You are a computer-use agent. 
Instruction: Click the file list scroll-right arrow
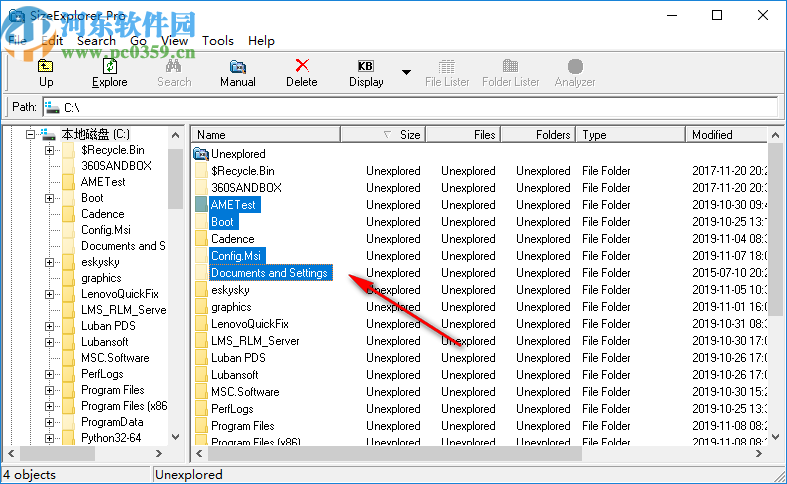[x=759, y=453]
